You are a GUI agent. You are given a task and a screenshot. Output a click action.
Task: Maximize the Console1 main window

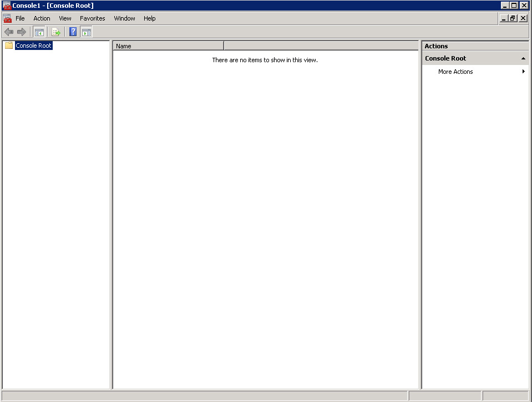click(514, 6)
